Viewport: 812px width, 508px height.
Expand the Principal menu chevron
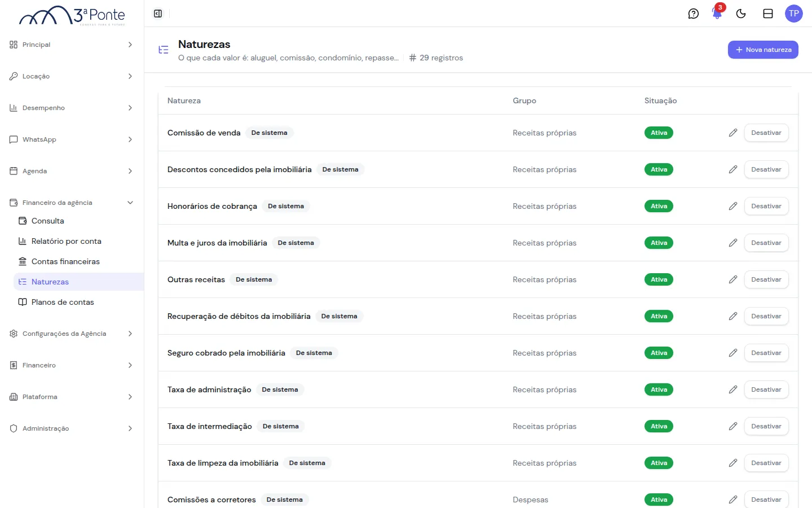pos(130,45)
